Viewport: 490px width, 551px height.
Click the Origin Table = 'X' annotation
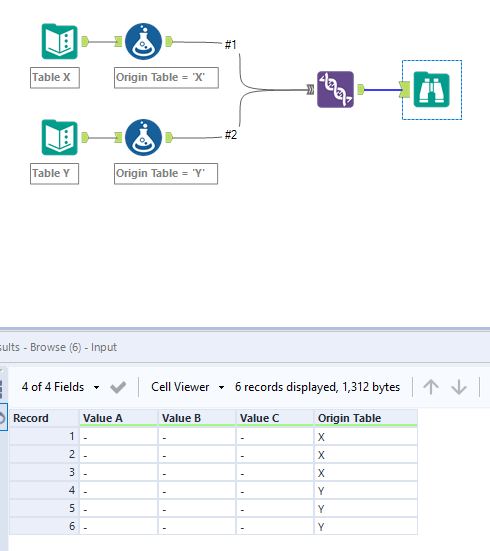pos(166,78)
